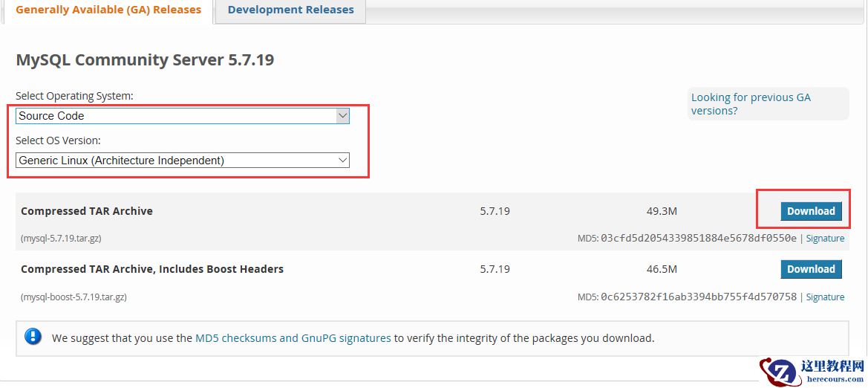Click the (mysql-boost-5.7.19.tar.gz) filename text
Viewport: 868px width, 388px height.
[x=74, y=297]
